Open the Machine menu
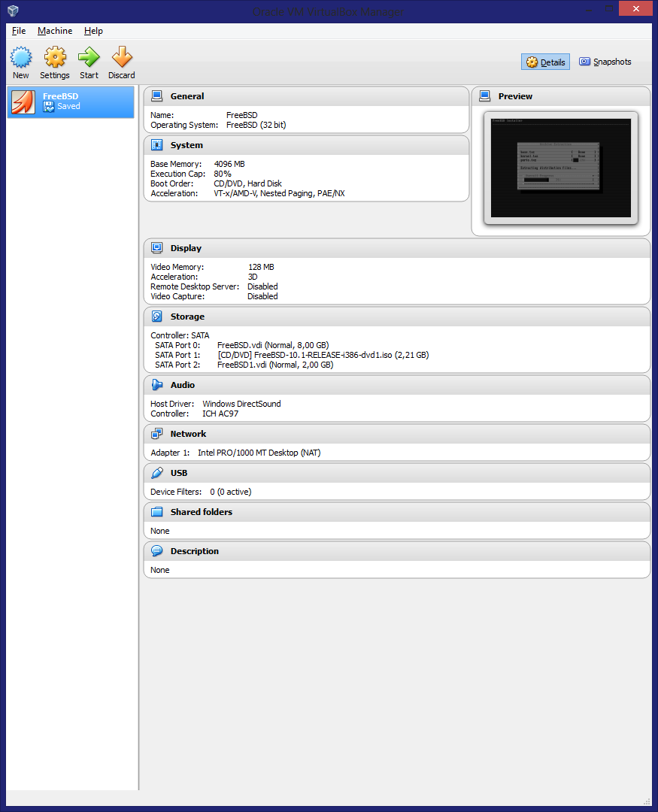The image size is (658, 812). (55, 31)
